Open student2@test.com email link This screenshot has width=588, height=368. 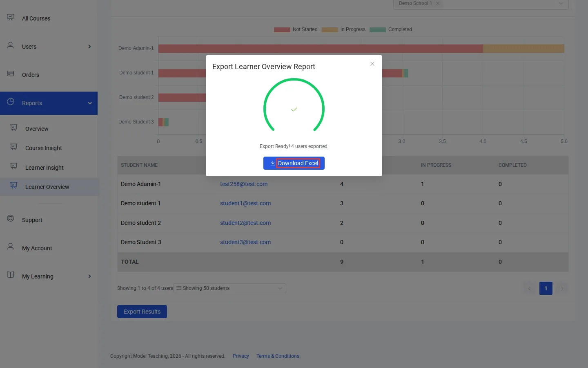pos(245,223)
